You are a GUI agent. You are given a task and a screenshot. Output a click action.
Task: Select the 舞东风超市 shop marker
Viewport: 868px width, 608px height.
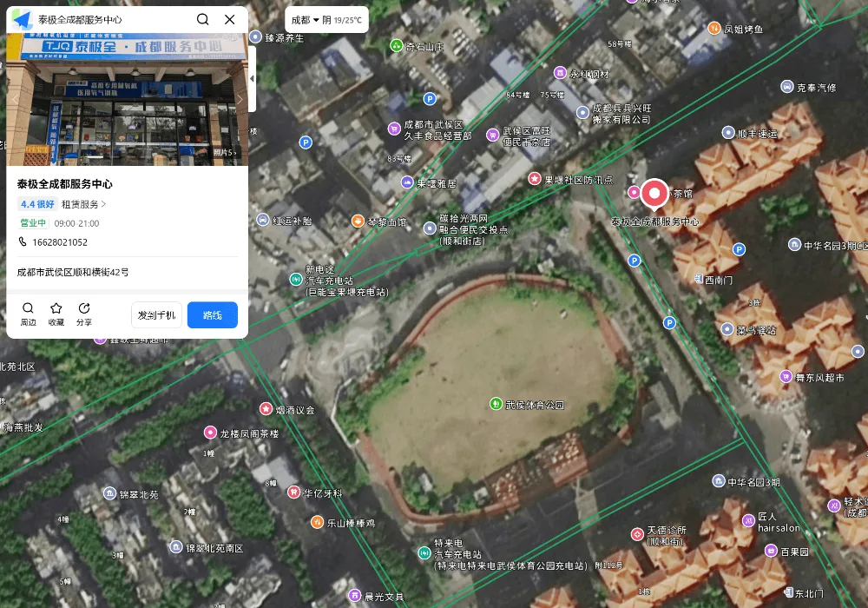coord(786,377)
